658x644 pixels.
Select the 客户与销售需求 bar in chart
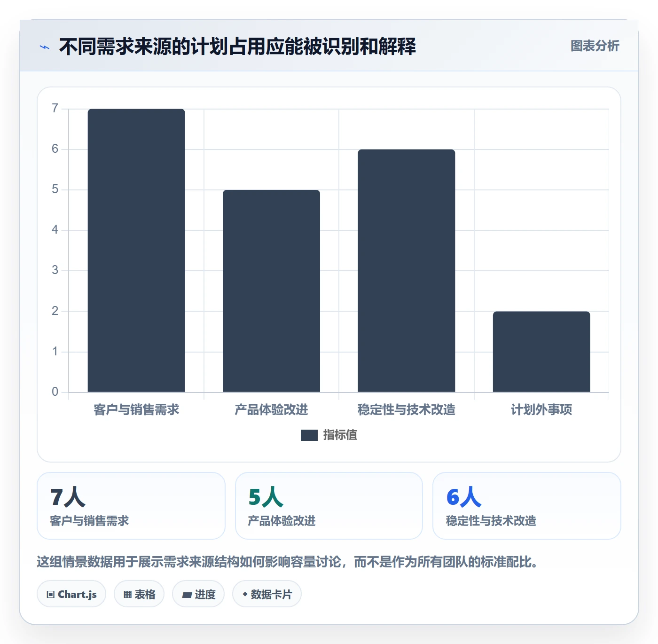coord(136,251)
